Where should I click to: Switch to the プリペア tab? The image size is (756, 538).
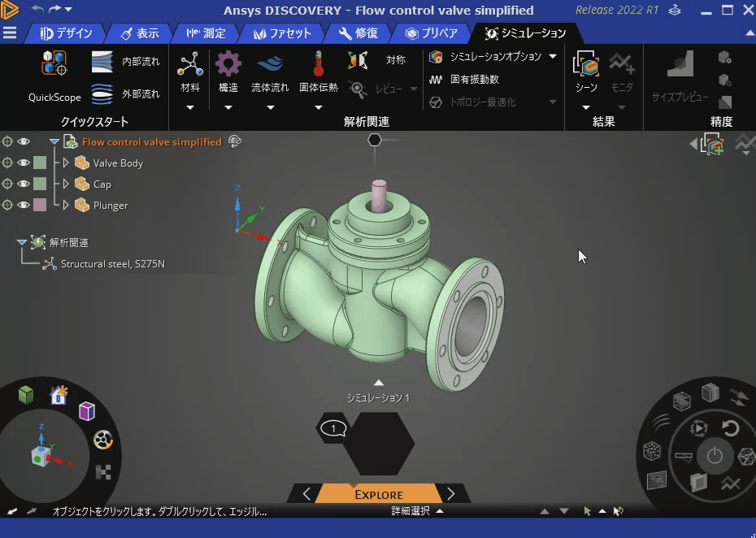[x=432, y=33]
